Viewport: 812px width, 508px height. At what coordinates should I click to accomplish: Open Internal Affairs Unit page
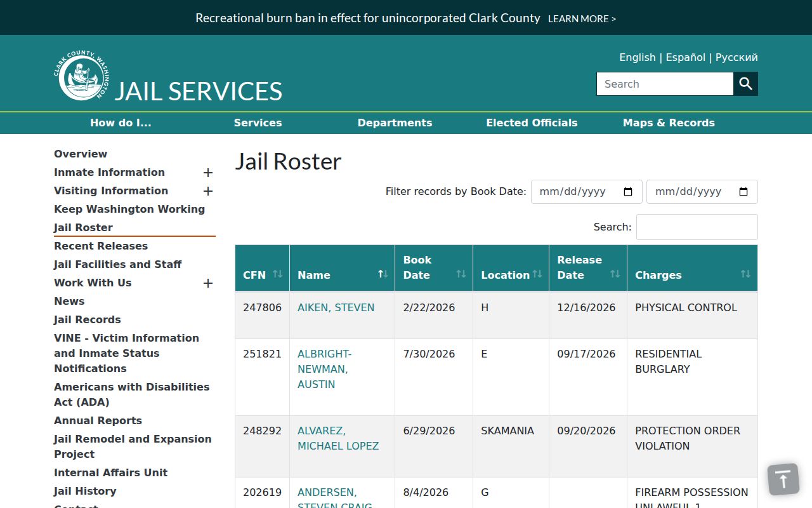110,472
